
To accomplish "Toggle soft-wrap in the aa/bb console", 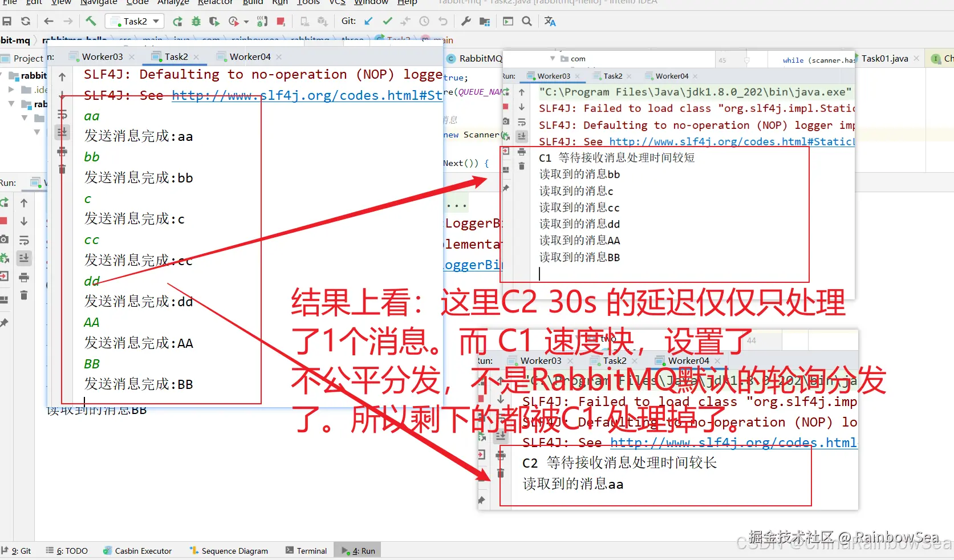I will coord(62,114).
